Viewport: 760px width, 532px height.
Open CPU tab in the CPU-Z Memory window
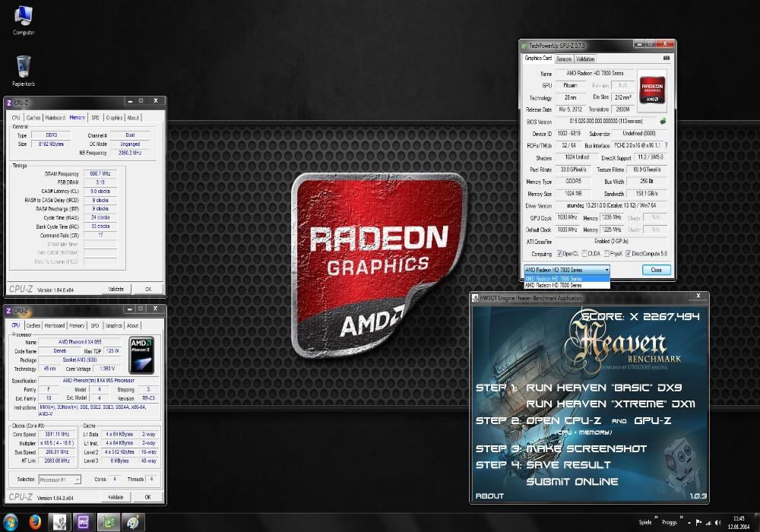click(16, 117)
